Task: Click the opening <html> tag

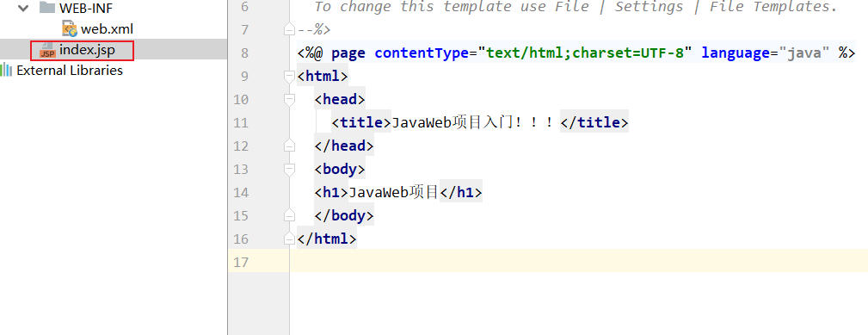Action: (323, 77)
